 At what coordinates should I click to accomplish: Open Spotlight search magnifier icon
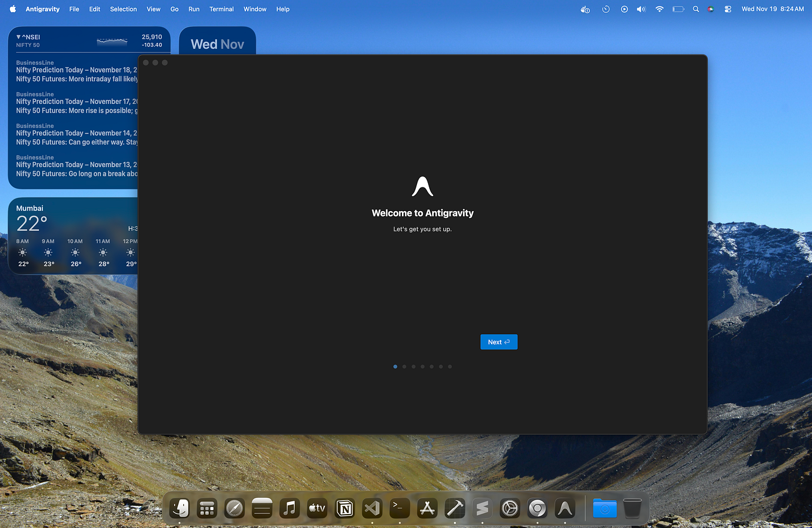point(696,9)
